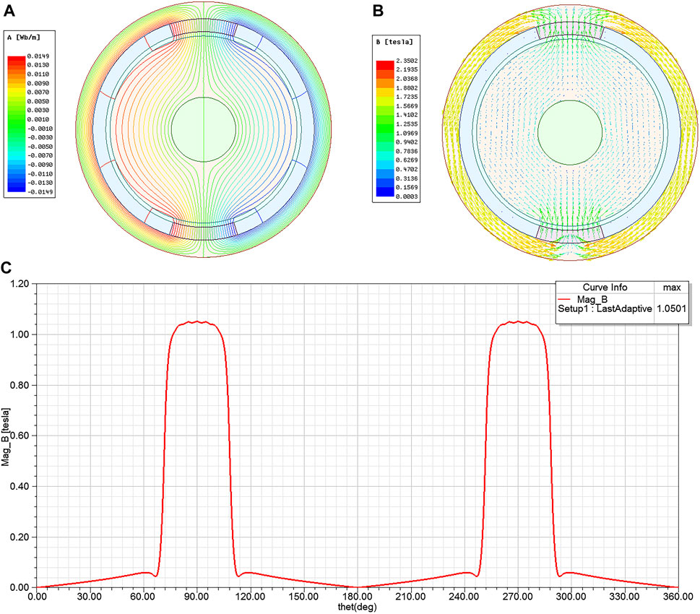Screen dimensions: 700x614
Task: Click the 330.00 x-axis label
Action: pos(625,597)
